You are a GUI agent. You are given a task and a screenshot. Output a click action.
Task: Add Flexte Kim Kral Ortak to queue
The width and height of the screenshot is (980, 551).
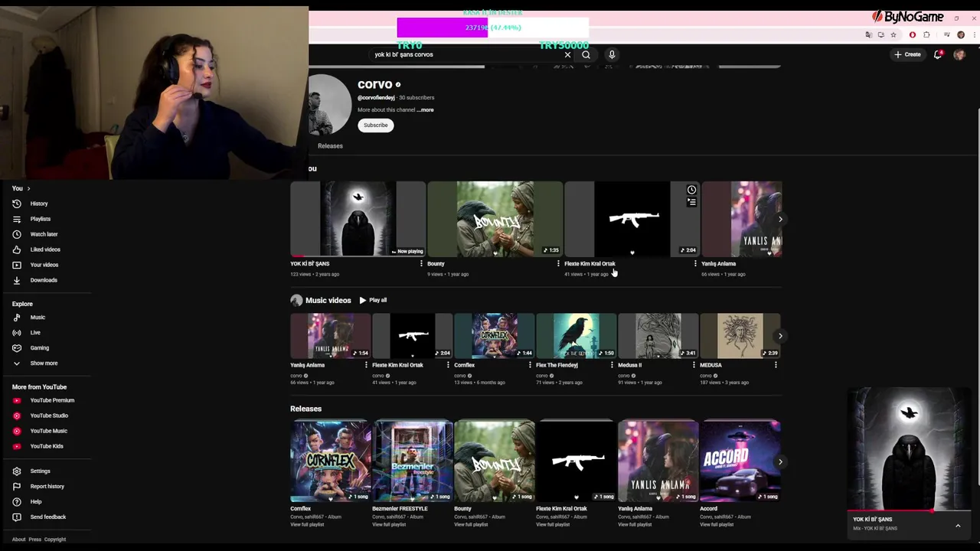pos(691,202)
